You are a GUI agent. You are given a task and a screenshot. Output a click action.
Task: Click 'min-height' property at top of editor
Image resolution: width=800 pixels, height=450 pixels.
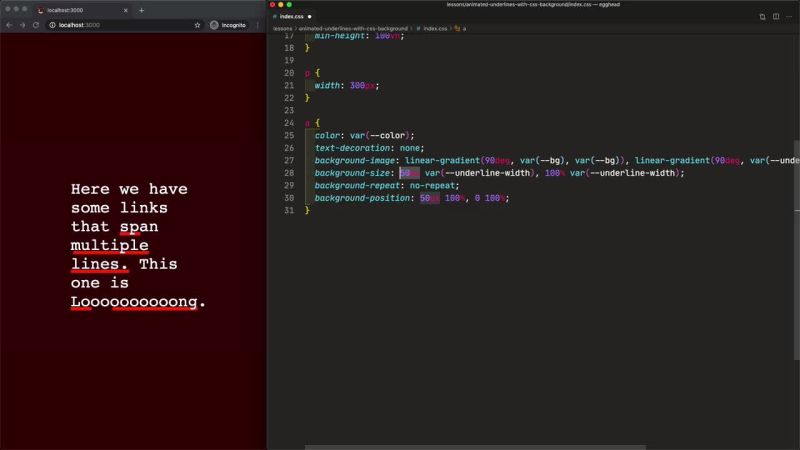[339, 36]
